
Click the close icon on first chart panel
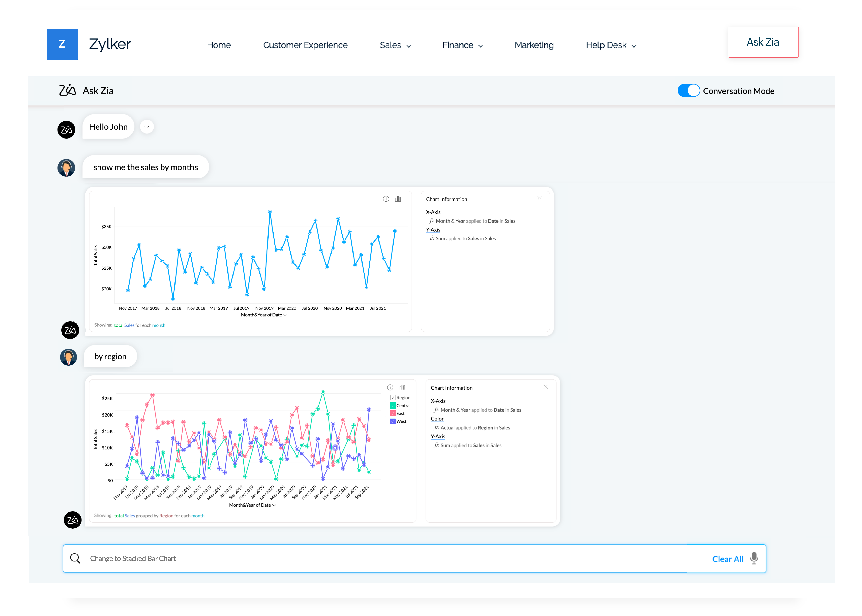coord(540,198)
